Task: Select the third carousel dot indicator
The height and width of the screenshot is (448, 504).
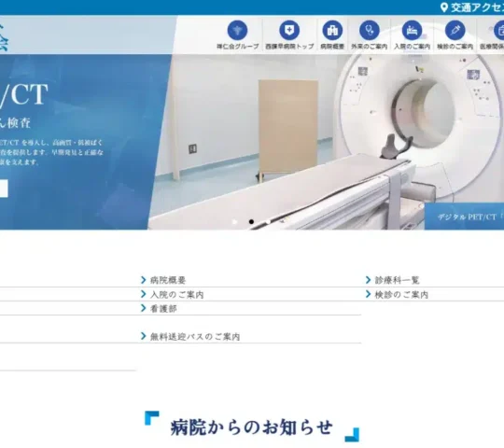Action: 268,222
